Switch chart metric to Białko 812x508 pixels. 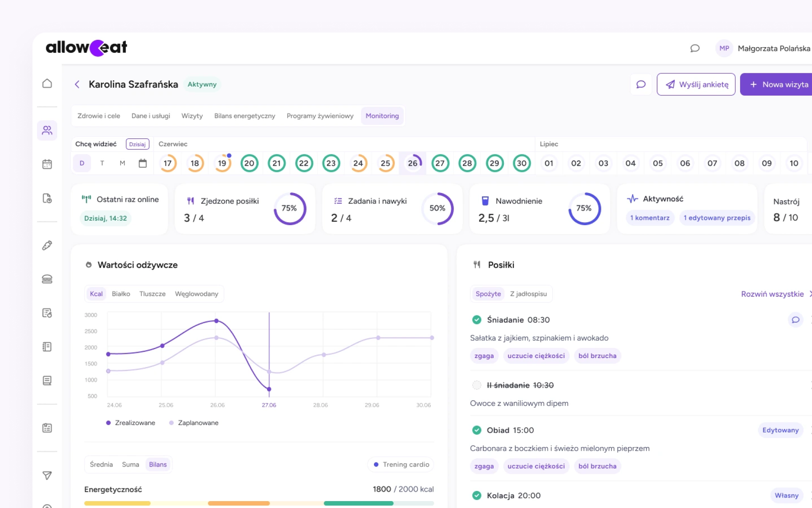pyautogui.click(x=121, y=293)
